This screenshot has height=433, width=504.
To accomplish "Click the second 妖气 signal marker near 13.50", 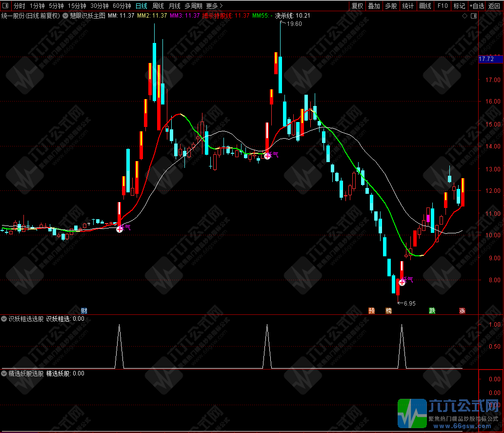I will tap(272, 155).
